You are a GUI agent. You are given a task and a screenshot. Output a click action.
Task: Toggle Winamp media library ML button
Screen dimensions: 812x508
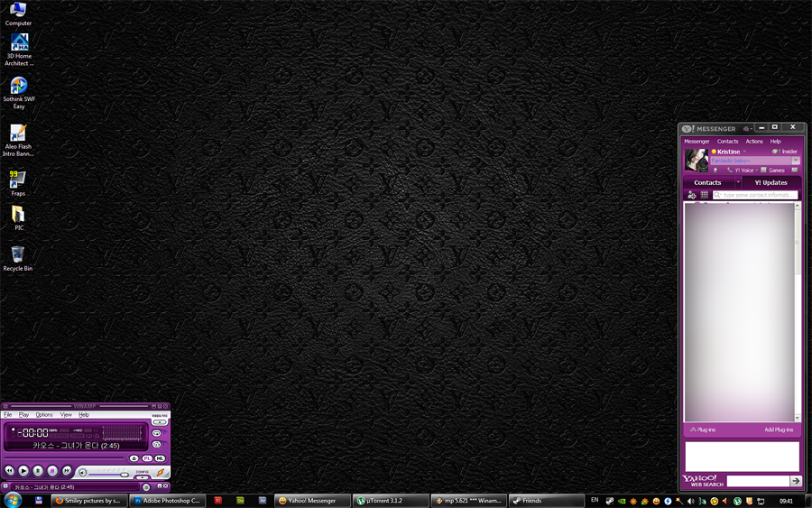point(160,458)
